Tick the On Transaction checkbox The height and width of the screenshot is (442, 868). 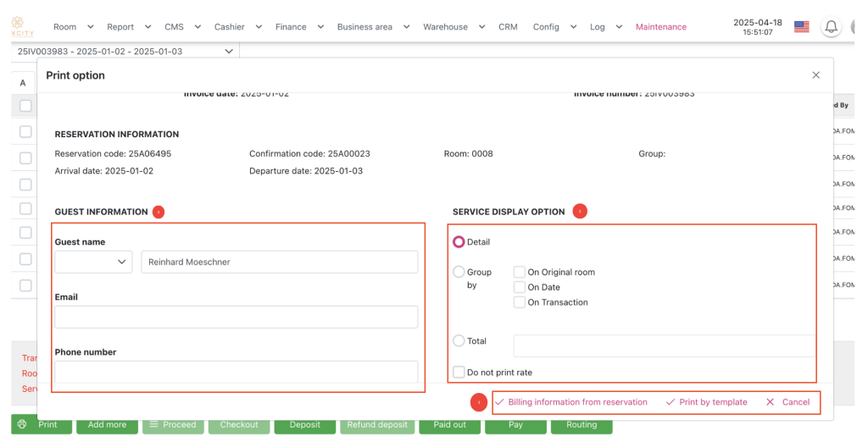(x=520, y=302)
